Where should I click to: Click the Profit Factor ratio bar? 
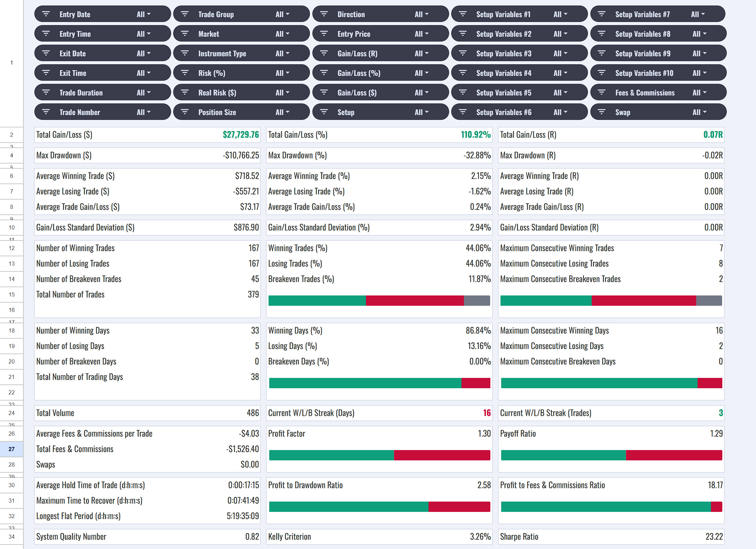point(379,455)
